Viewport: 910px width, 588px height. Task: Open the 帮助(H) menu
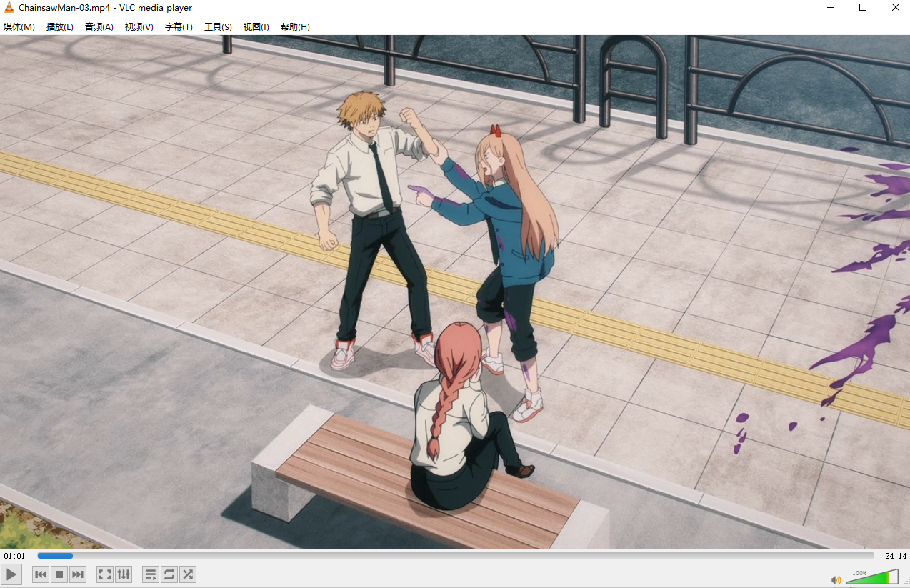coord(295,27)
